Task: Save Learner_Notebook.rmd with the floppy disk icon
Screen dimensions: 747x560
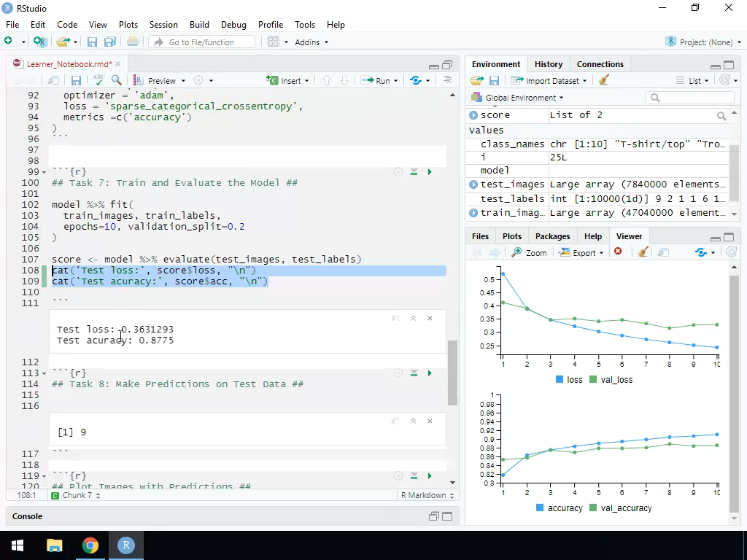Action: click(x=75, y=80)
